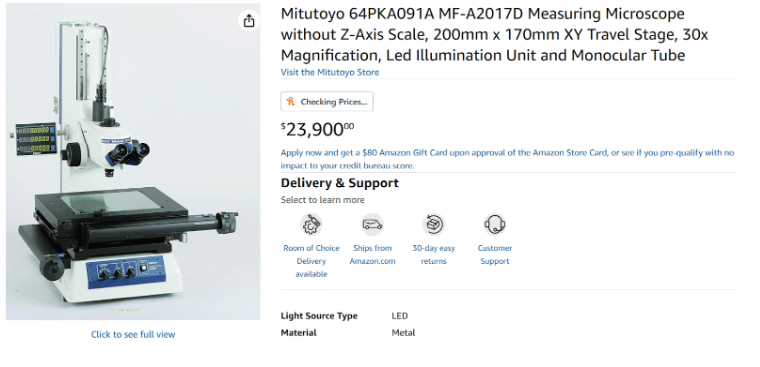
Task: Click the 30-day easy returns text link
Action: tap(433, 255)
